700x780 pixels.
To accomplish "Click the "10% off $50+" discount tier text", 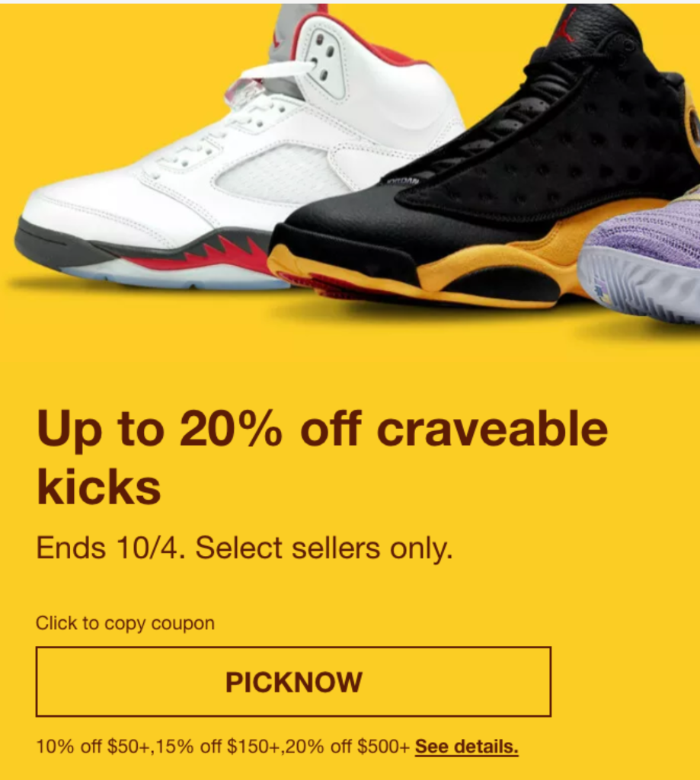I will click(93, 746).
